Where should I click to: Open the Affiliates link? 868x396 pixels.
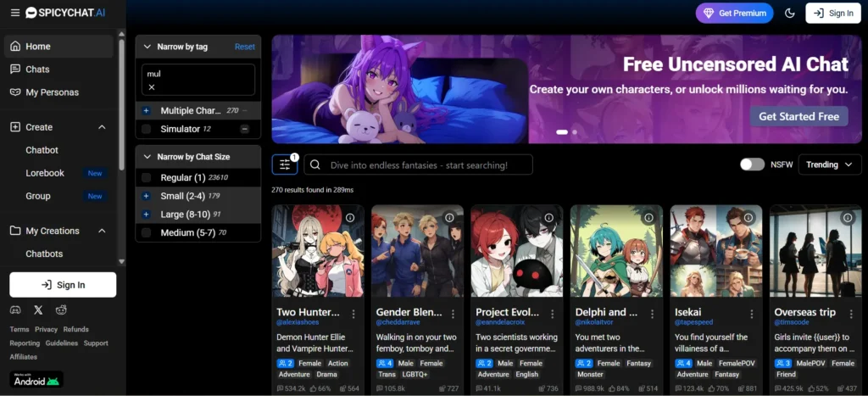tap(23, 357)
